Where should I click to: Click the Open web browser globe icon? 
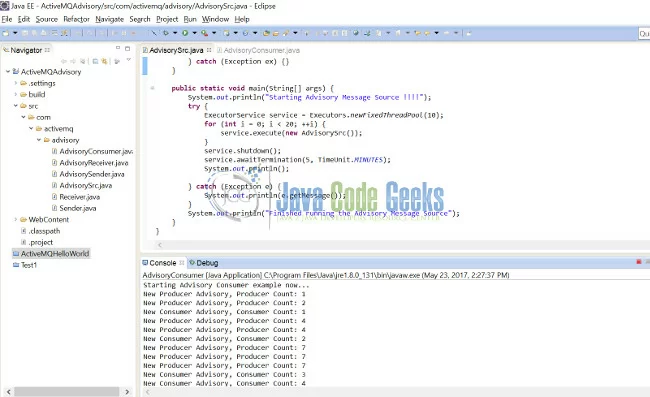pyautogui.click(x=356, y=33)
